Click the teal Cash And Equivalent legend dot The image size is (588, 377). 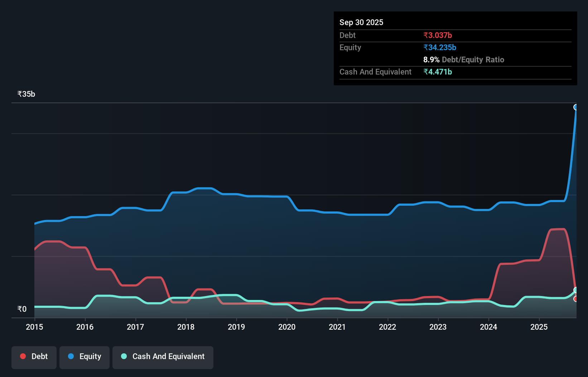point(124,356)
